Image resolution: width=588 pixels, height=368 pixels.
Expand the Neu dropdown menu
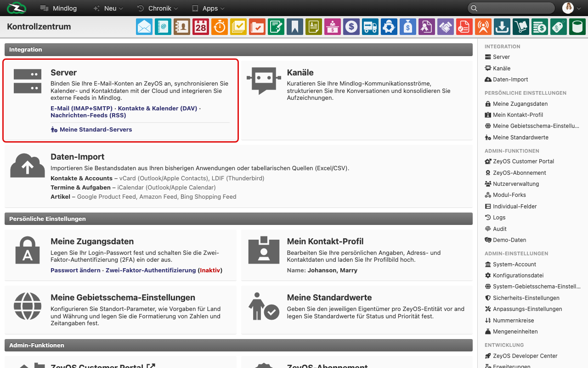point(108,8)
